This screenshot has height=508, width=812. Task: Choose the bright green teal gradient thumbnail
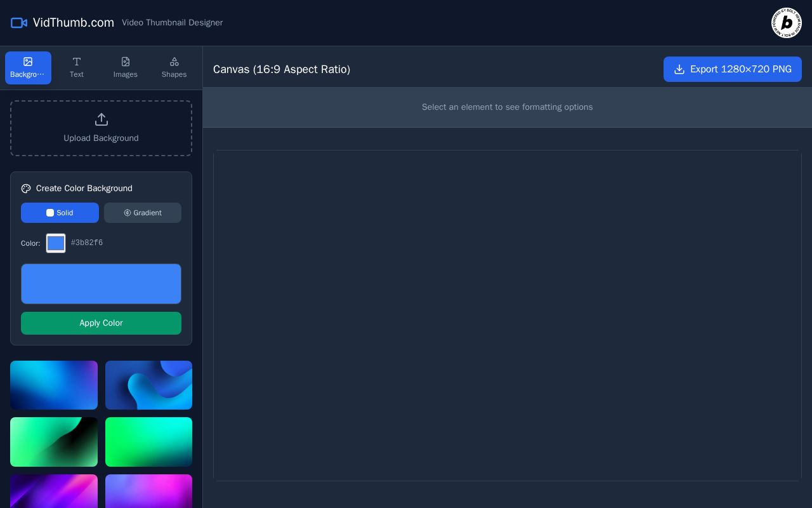click(x=149, y=442)
